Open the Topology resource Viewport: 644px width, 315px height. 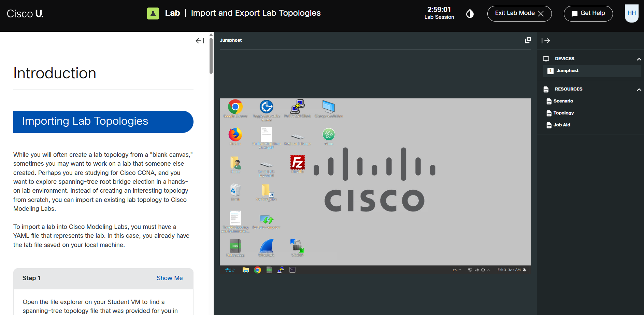(x=560, y=113)
